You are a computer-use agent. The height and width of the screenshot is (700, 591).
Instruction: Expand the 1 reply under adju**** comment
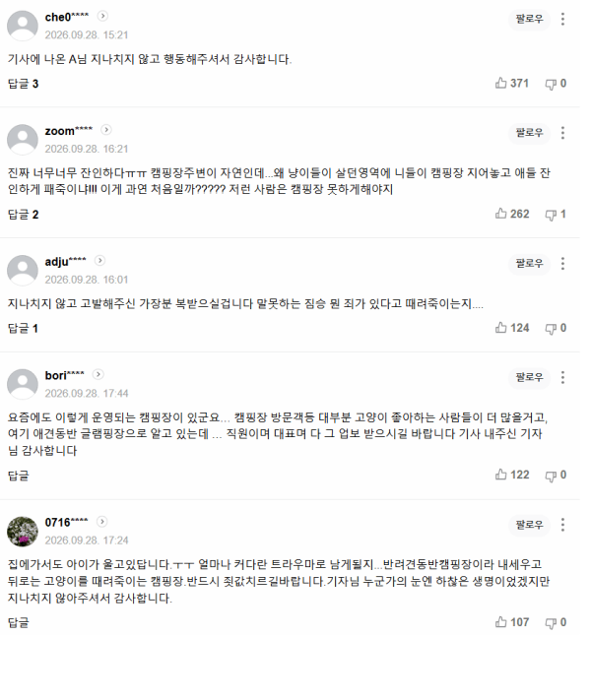tap(23, 328)
